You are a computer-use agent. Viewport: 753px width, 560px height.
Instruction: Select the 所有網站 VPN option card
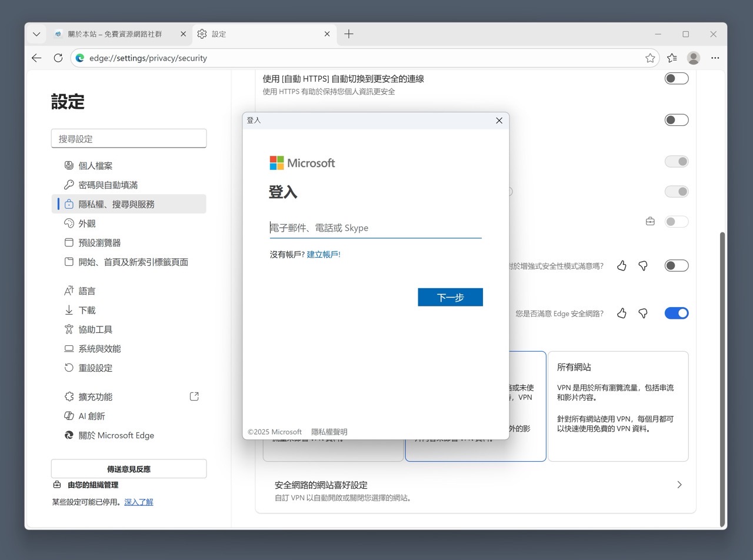point(618,406)
